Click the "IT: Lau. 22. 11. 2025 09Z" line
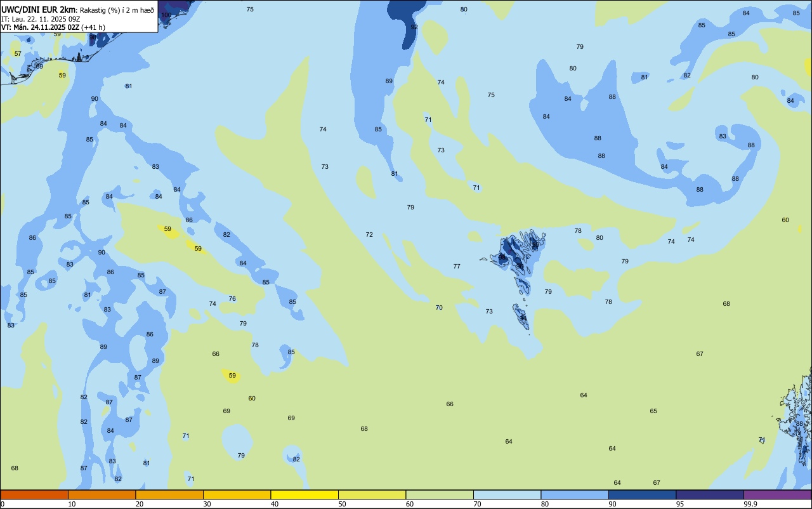Viewport: 812px width, 509px height. pos(41,19)
